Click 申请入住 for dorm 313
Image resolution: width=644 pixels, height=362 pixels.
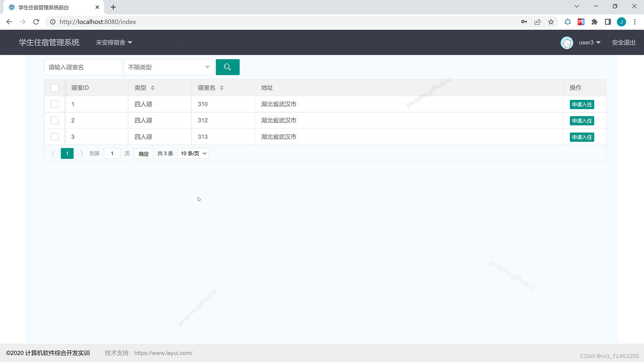tap(582, 137)
